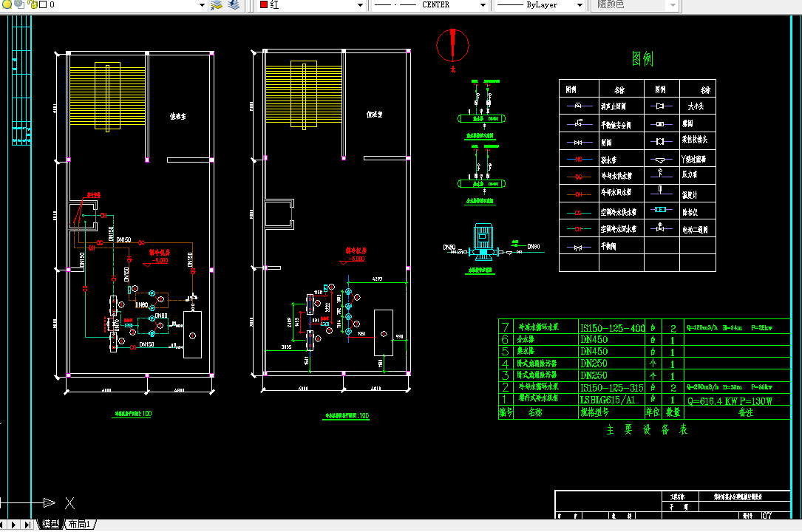The image size is (802, 532).
Task: Click the 4255 dimension in right plan
Action: pos(377,279)
